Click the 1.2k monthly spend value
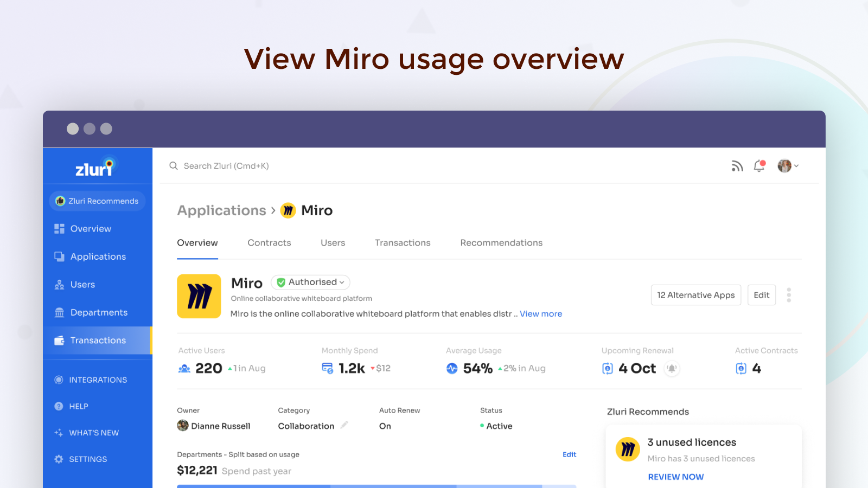 pyautogui.click(x=352, y=369)
